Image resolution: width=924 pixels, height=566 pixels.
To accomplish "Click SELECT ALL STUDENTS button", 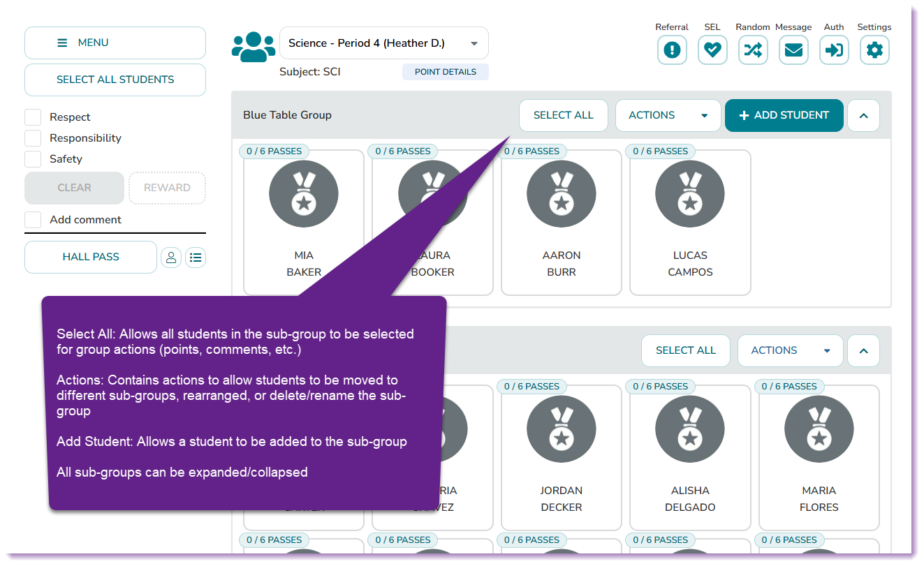I will 115,80.
